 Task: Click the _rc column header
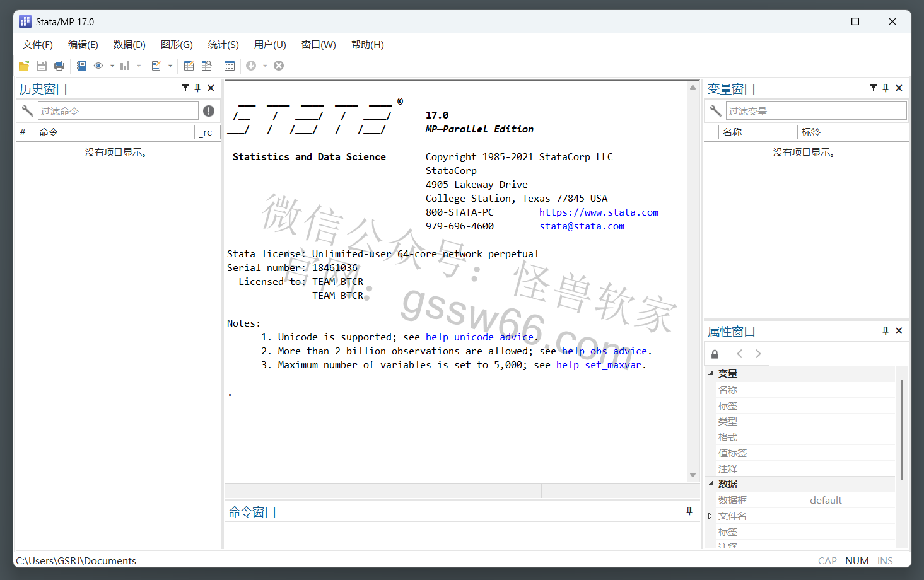(x=207, y=132)
